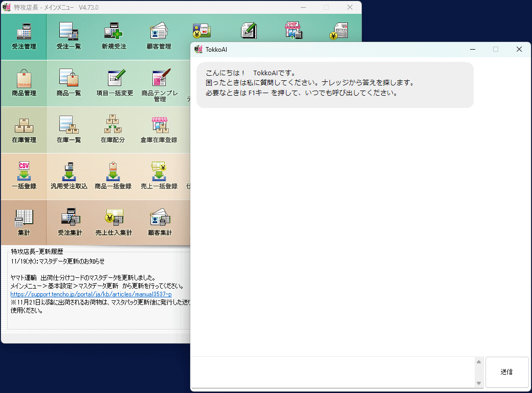Open the 受注一覧 order list icon
The height and width of the screenshot is (393, 532).
(69, 36)
